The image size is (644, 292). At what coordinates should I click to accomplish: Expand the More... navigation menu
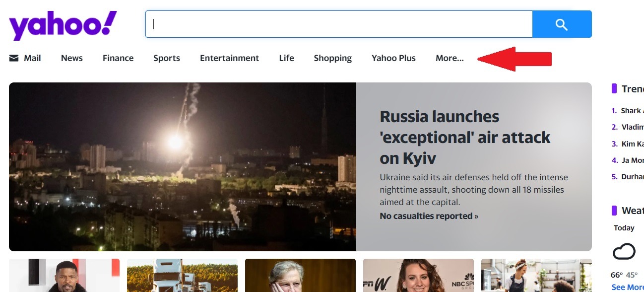click(449, 58)
